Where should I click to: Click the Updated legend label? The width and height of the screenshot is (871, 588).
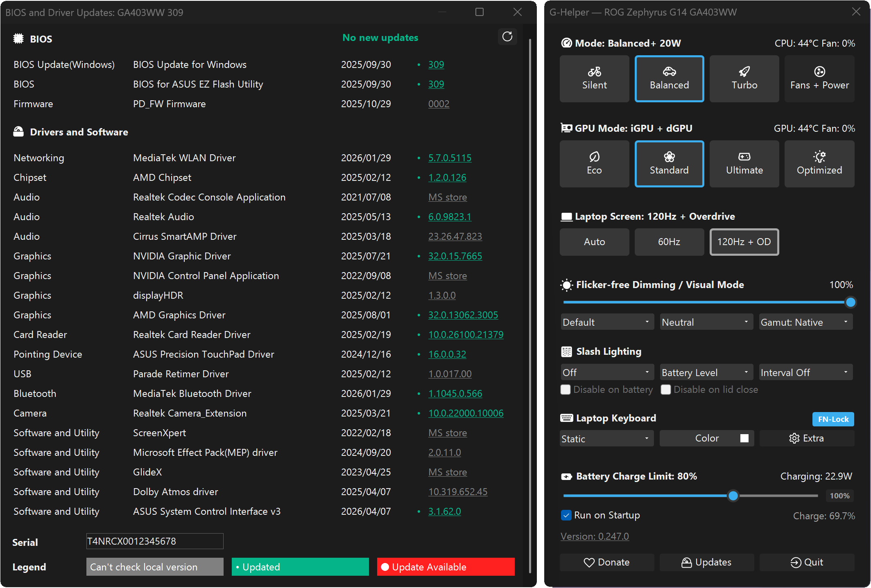[300, 567]
